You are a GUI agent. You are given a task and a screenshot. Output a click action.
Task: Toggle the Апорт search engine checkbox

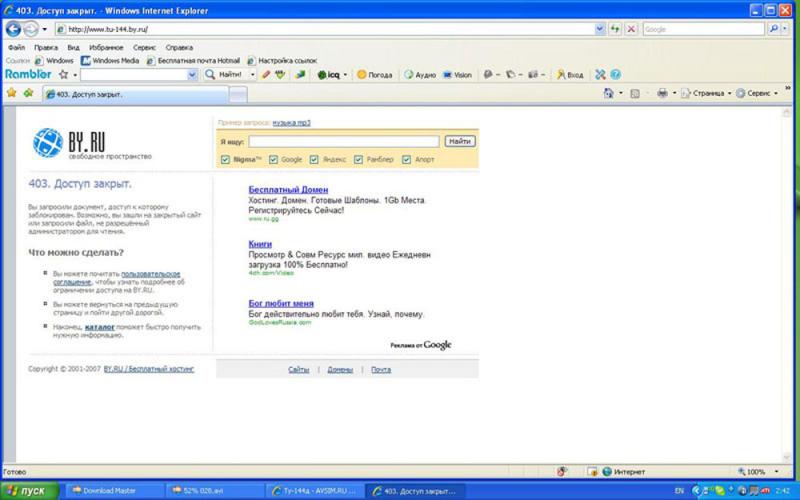point(406,160)
